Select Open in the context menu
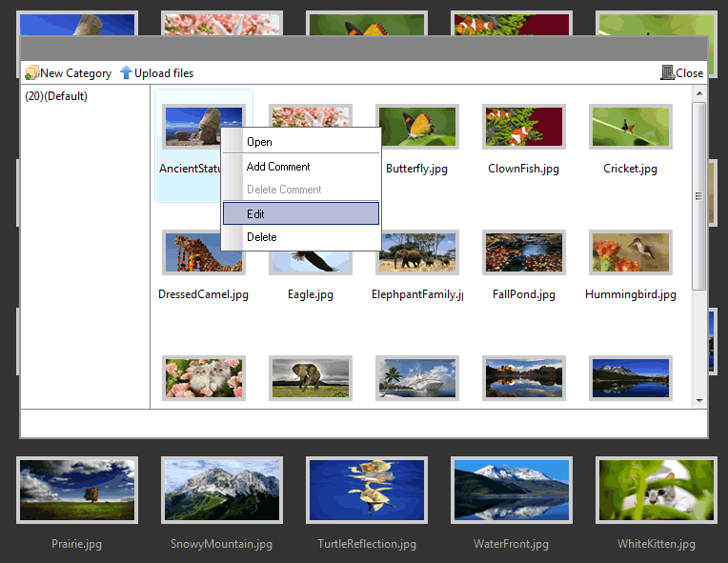728x563 pixels. (259, 142)
